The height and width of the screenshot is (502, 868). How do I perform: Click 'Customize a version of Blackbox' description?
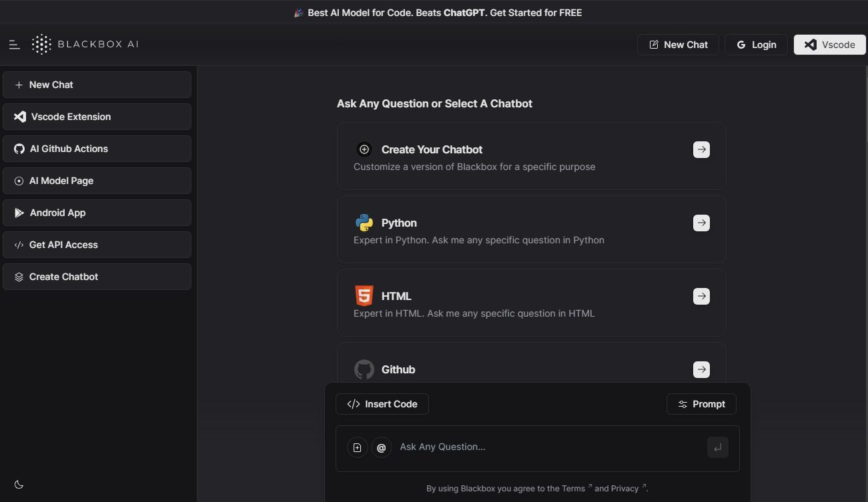click(474, 167)
